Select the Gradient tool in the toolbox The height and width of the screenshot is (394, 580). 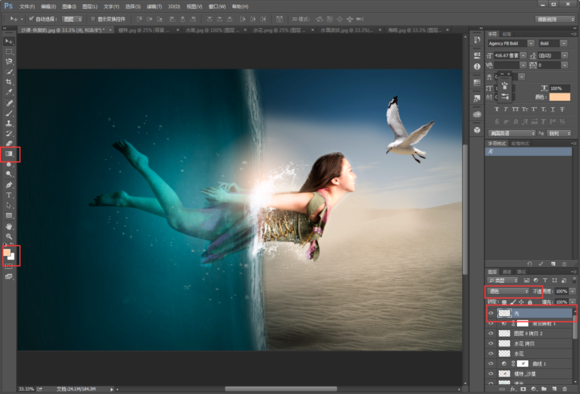point(9,154)
